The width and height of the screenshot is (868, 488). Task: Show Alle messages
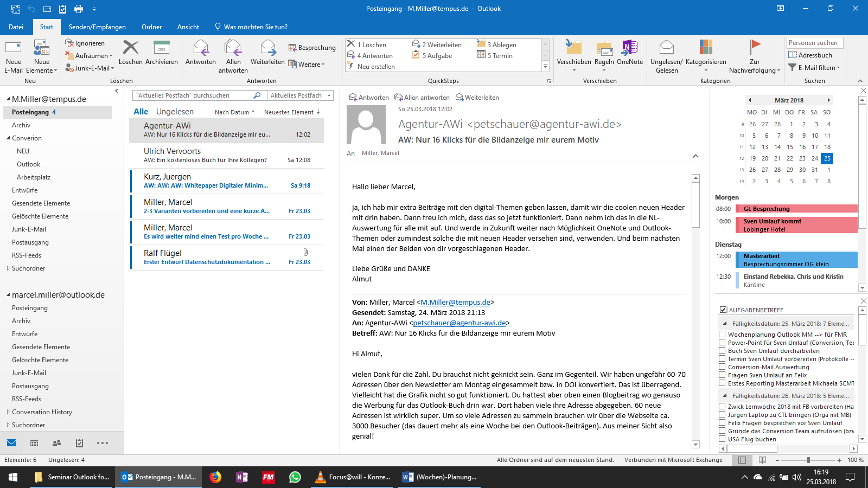point(141,112)
